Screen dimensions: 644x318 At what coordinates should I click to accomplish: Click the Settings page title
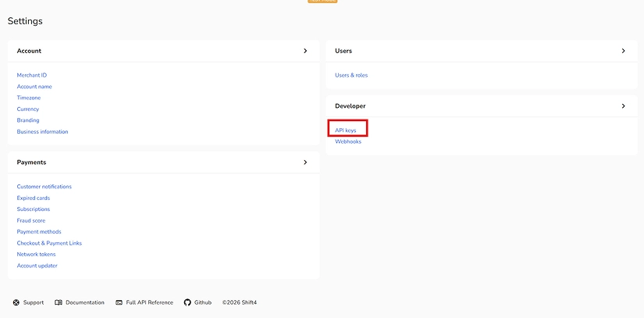[x=25, y=21]
